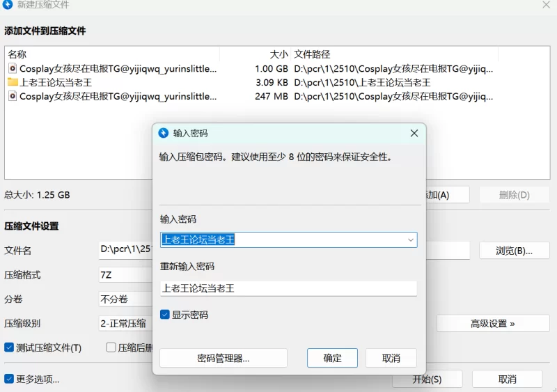Click the 输入密码 text field
The height and width of the screenshot is (392, 557).
(x=288, y=240)
